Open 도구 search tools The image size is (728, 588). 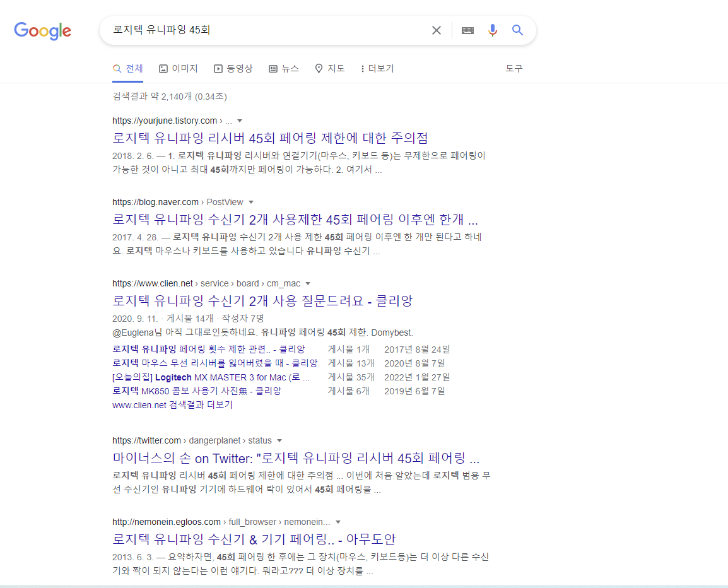point(514,69)
